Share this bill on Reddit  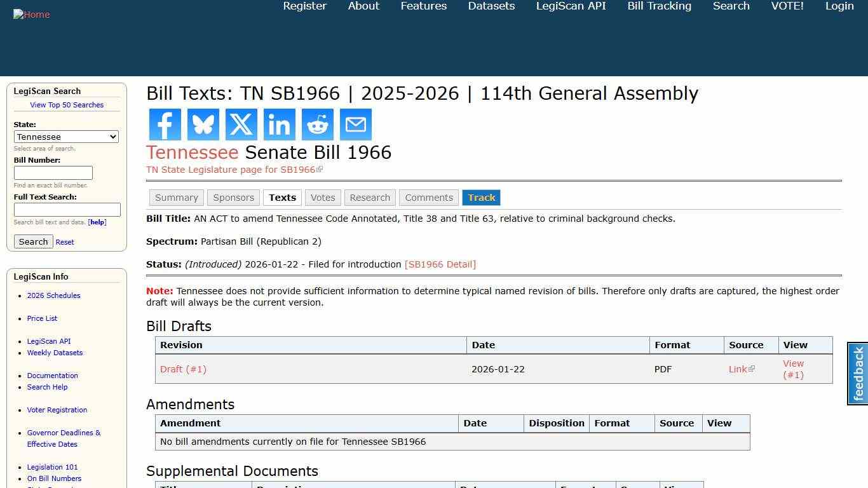317,124
